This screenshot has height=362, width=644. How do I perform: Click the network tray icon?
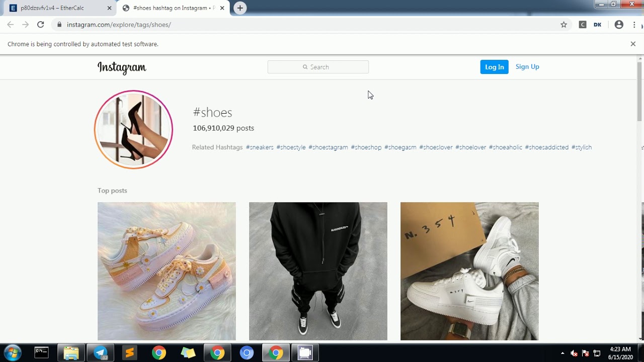click(597, 353)
